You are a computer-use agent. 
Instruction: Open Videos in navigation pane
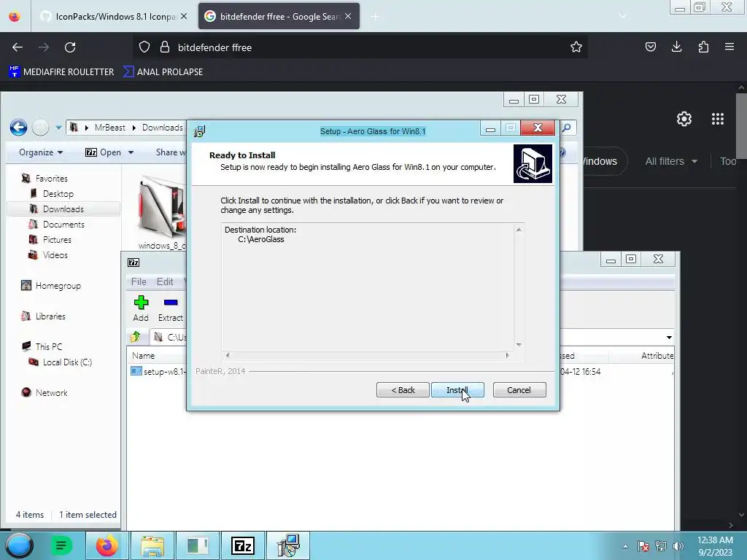coord(55,254)
